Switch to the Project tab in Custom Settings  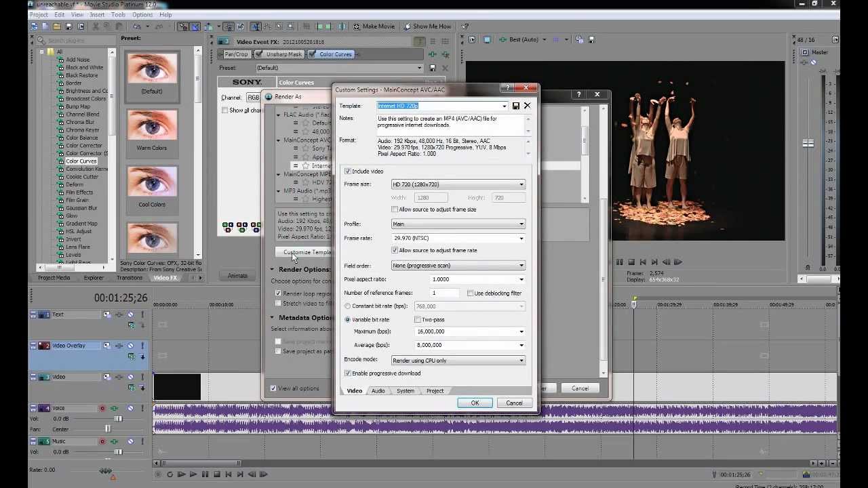pyautogui.click(x=435, y=391)
